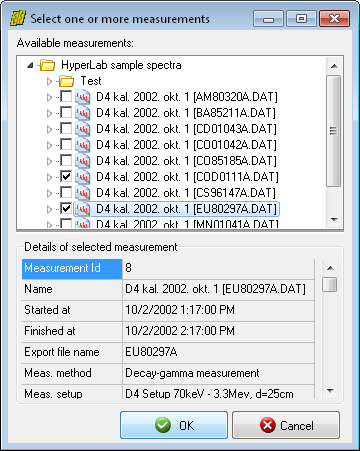Click spectrum icon of EU80297A.DAT measurement
This screenshot has width=360, height=451.
coord(82,209)
